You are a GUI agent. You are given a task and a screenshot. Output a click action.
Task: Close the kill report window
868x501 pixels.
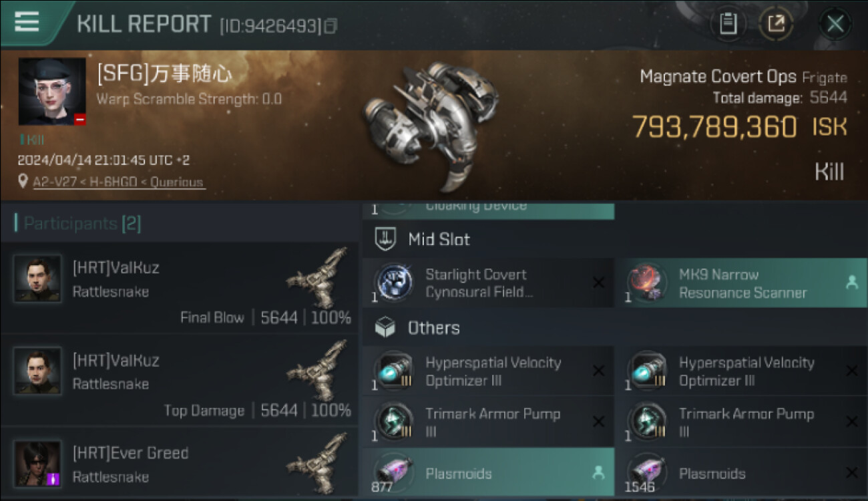[835, 24]
